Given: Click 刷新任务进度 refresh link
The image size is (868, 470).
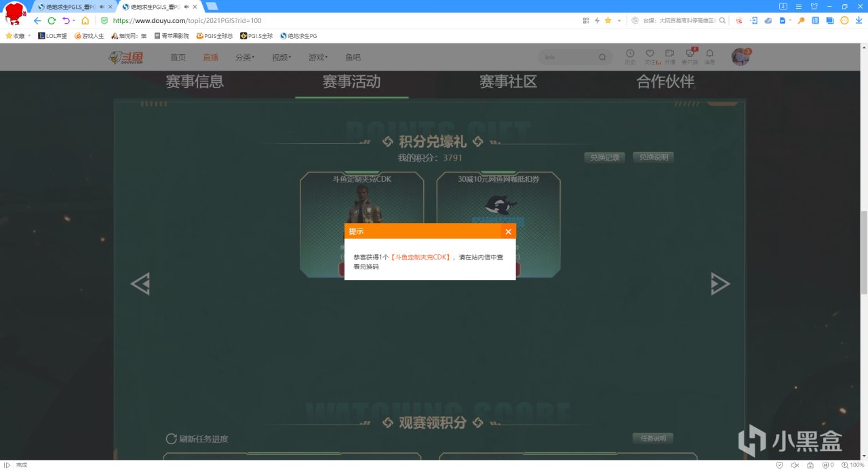Looking at the screenshot, I should pos(197,439).
